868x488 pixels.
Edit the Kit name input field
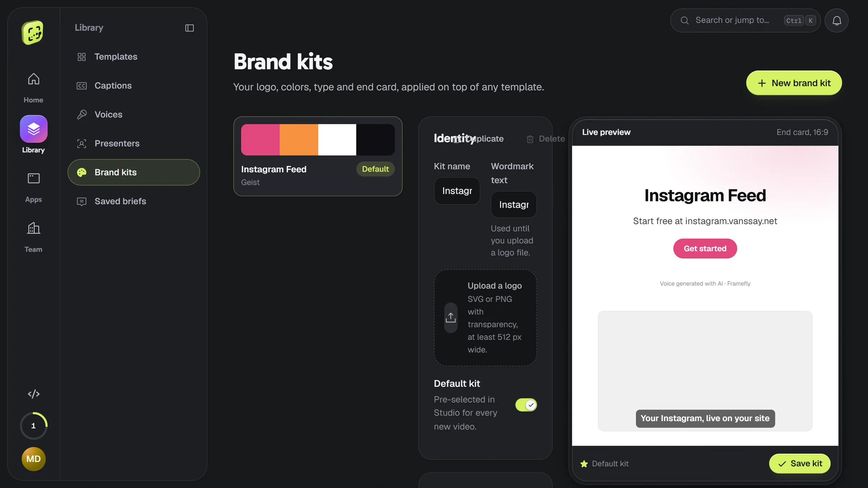click(457, 191)
